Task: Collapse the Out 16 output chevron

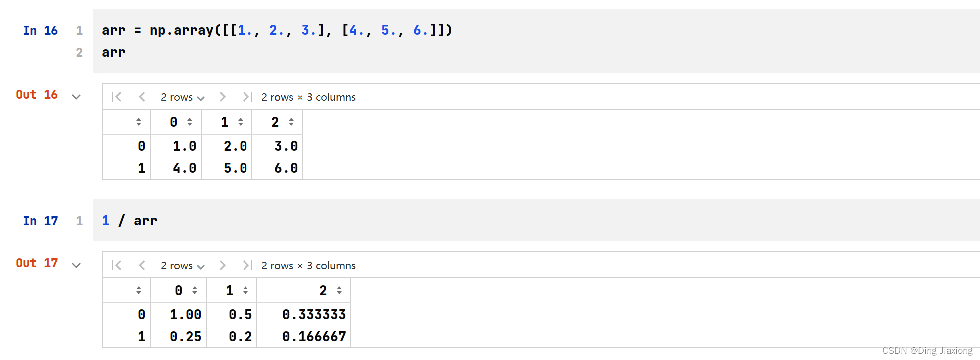Action: coord(76,97)
